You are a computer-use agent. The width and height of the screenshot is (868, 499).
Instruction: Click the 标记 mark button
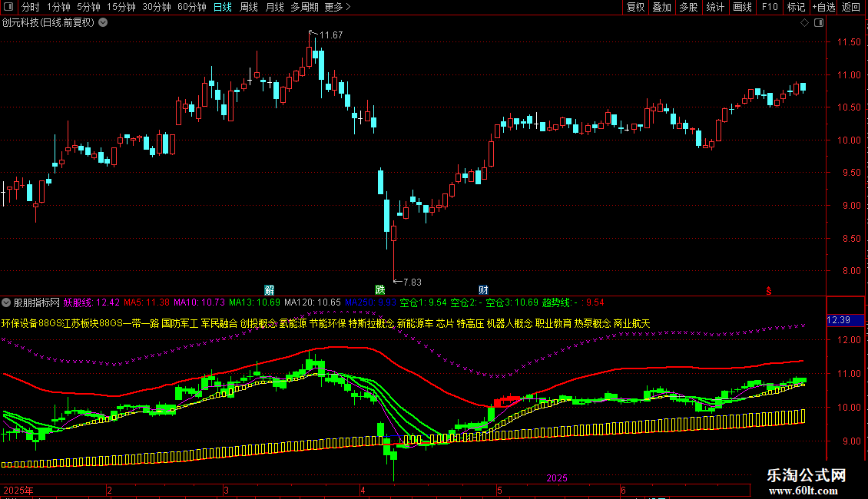[x=796, y=7]
